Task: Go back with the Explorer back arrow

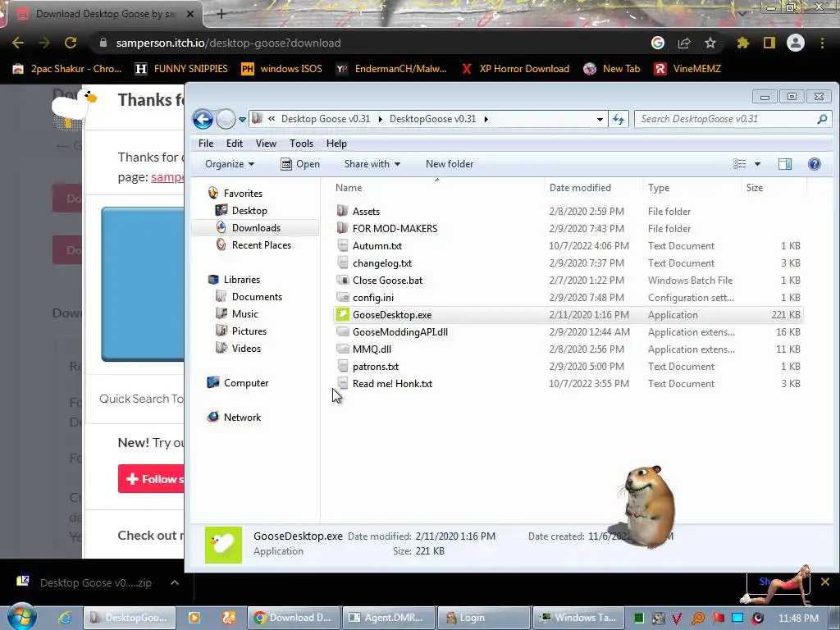Action: (x=203, y=119)
